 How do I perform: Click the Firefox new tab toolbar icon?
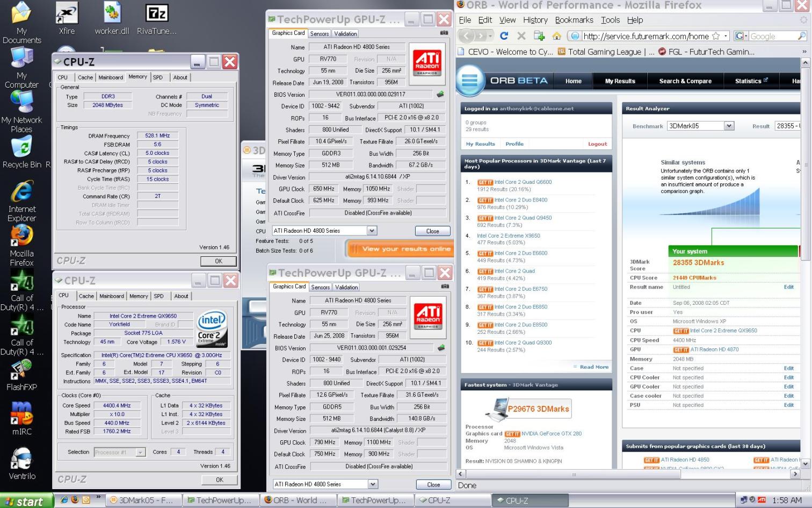[x=539, y=36]
